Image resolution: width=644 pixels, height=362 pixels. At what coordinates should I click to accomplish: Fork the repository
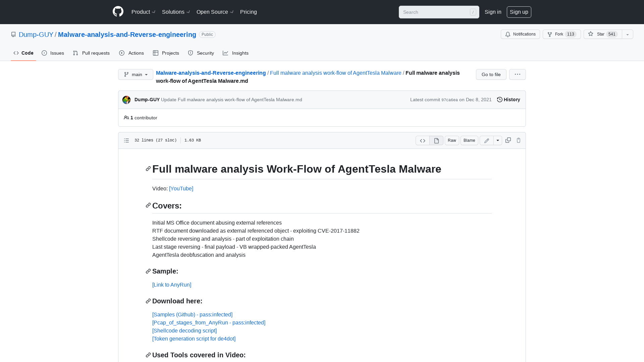coord(562,34)
